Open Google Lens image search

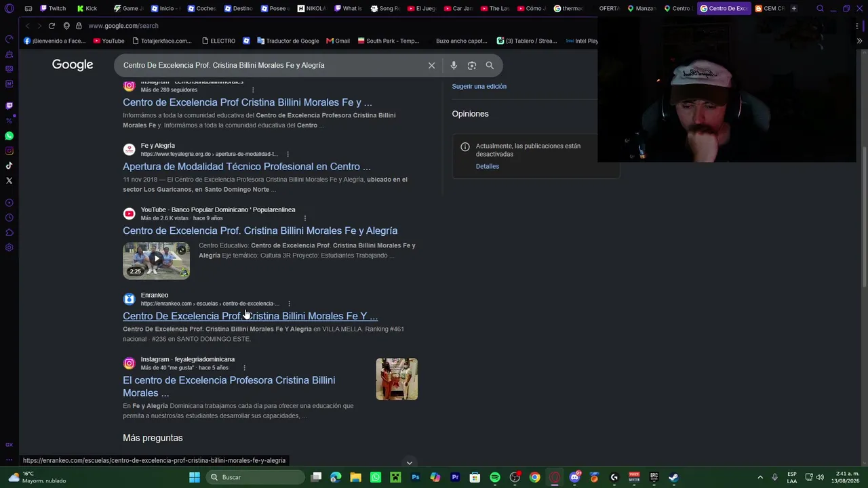click(x=472, y=65)
